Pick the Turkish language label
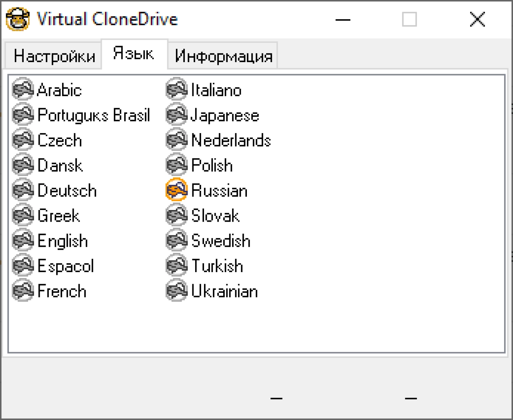This screenshot has height=420, width=513. click(217, 266)
